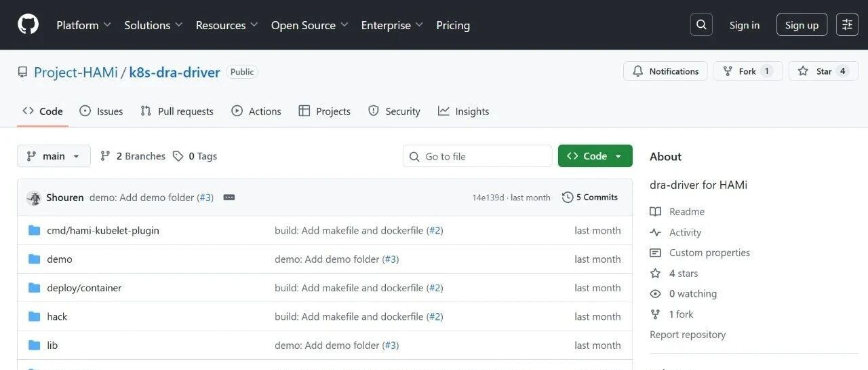This screenshot has width=868, height=370.
Task: Click the Fork count badge showing 1
Action: point(767,71)
